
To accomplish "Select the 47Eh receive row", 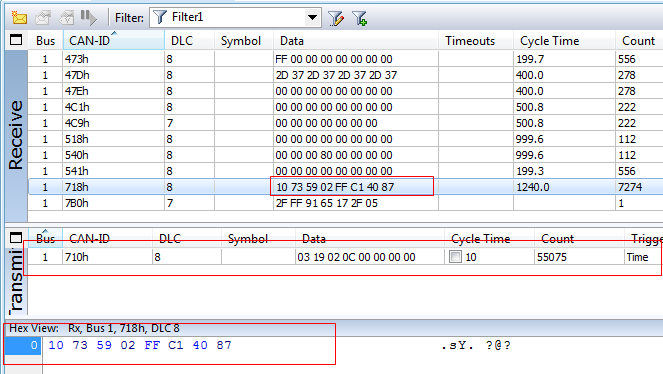I will tap(345, 91).
